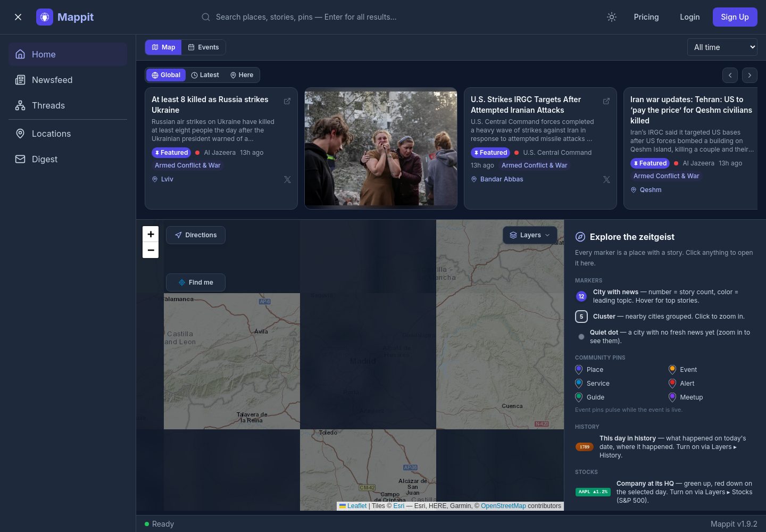Toggle light/dark theme sun icon
Viewport: 766px width, 532px height.
[612, 17]
